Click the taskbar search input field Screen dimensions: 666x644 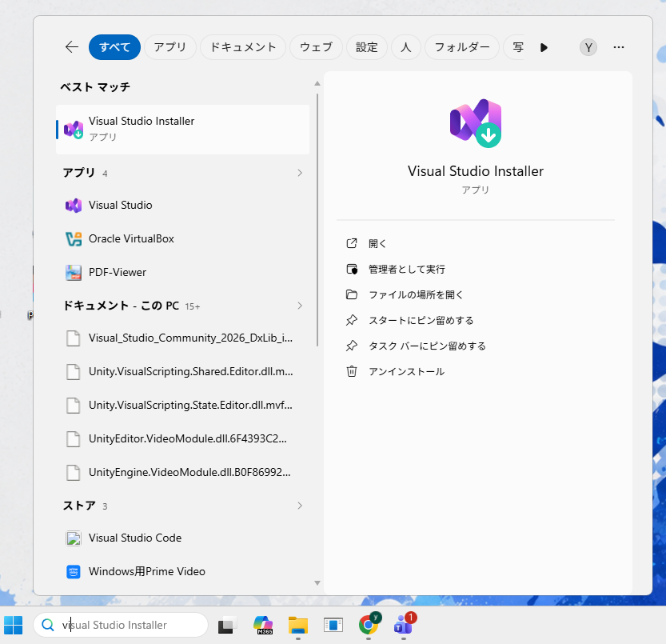[121, 625]
